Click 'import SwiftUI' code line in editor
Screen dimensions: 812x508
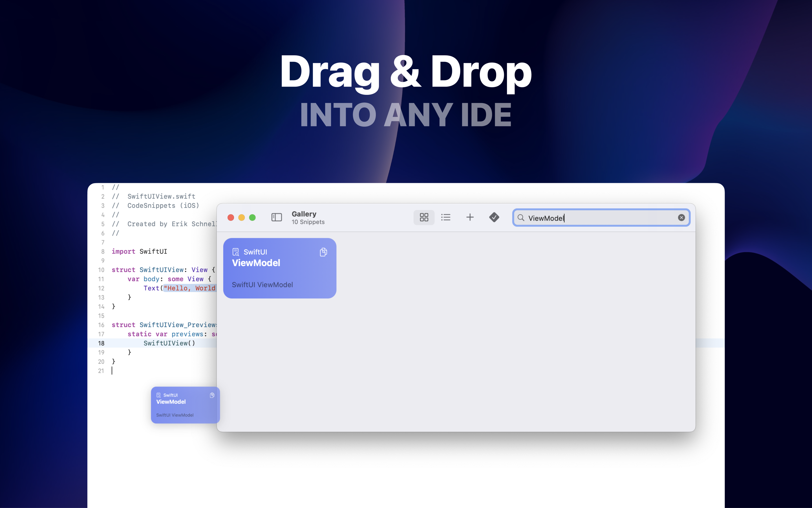[x=139, y=251]
